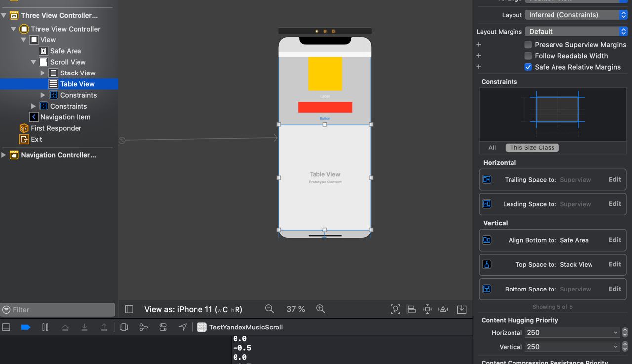
Task: Collapse the Scroll View node
Action: (34, 62)
